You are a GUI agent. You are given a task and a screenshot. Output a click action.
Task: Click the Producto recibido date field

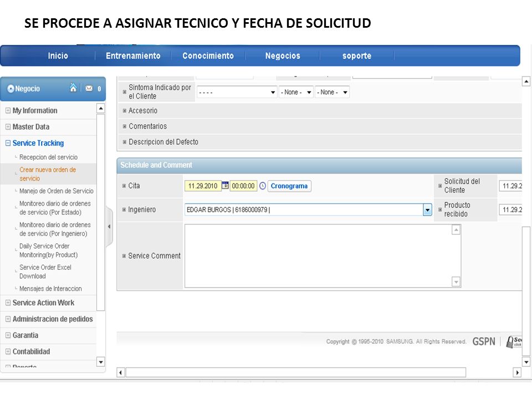(x=510, y=209)
